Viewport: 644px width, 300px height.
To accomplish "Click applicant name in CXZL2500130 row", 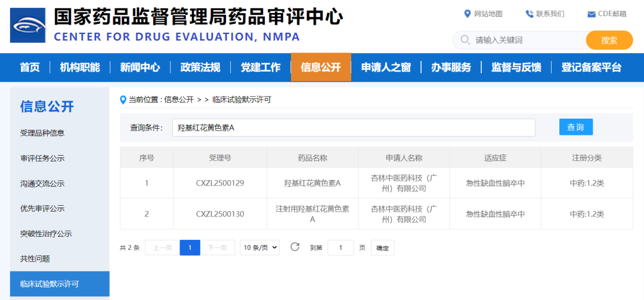I will 404,214.
